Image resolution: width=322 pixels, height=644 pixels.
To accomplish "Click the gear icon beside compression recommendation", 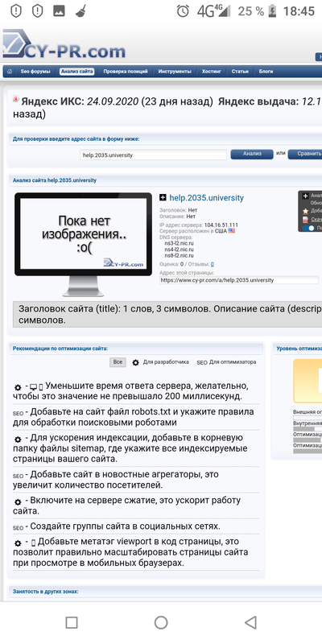I will pos(18,502).
